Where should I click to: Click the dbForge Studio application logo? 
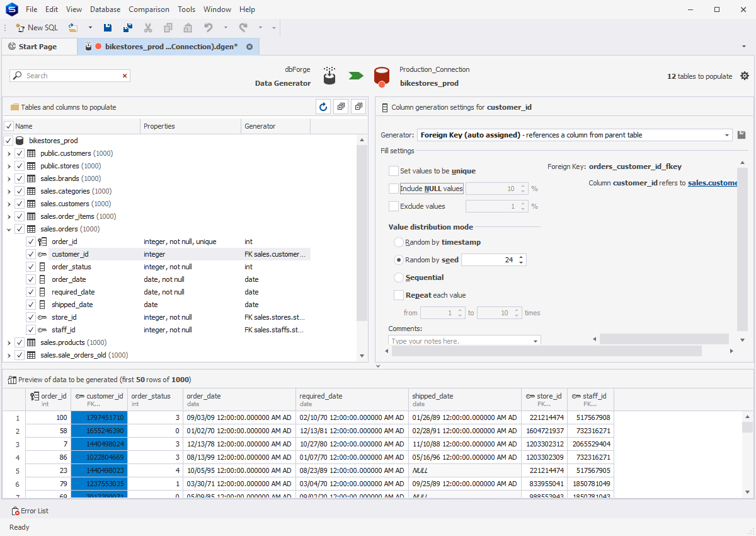tap(11, 9)
